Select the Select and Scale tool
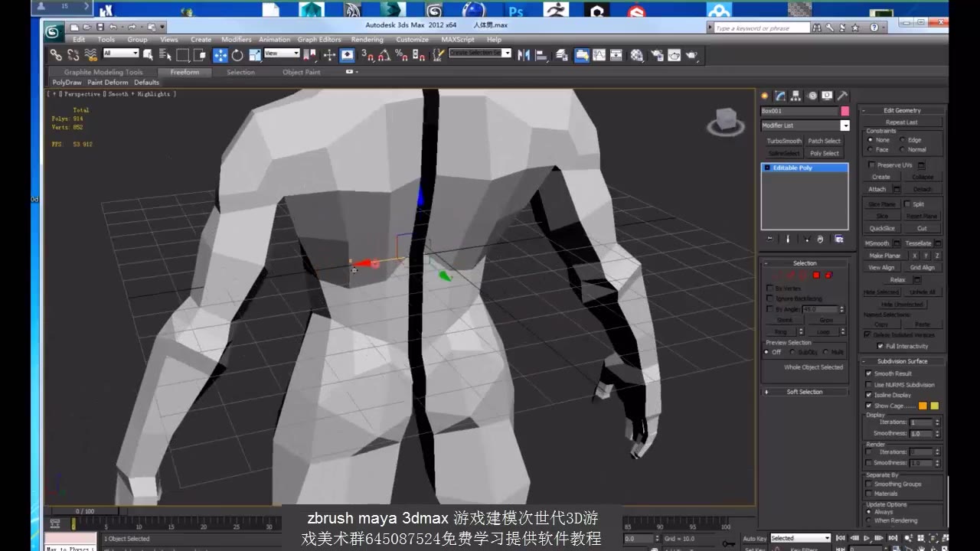 [x=254, y=54]
